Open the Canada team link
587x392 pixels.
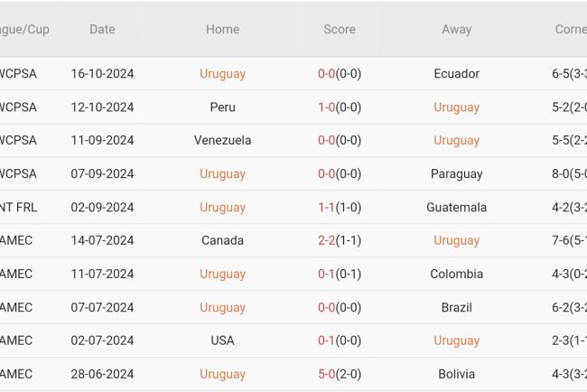(x=222, y=240)
